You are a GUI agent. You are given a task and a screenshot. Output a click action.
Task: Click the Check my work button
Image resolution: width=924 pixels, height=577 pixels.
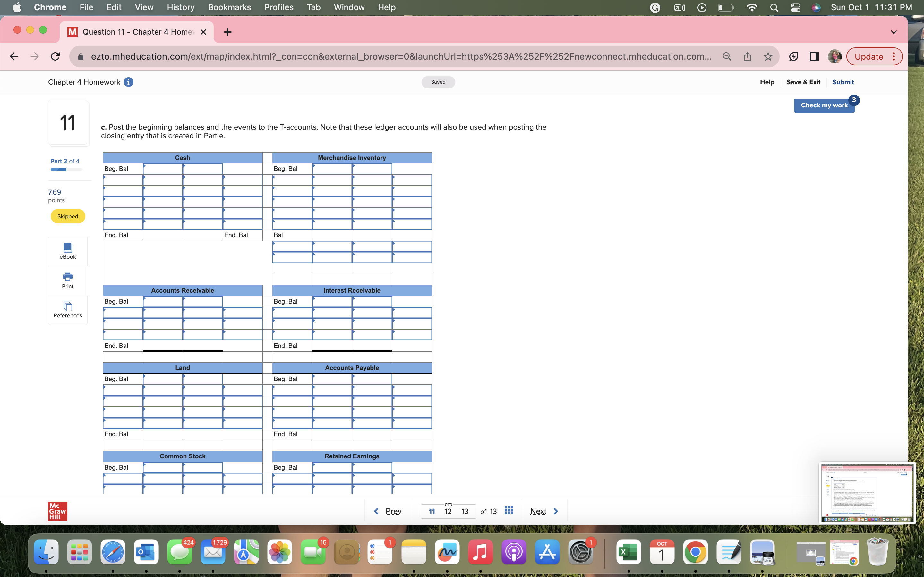click(x=824, y=105)
